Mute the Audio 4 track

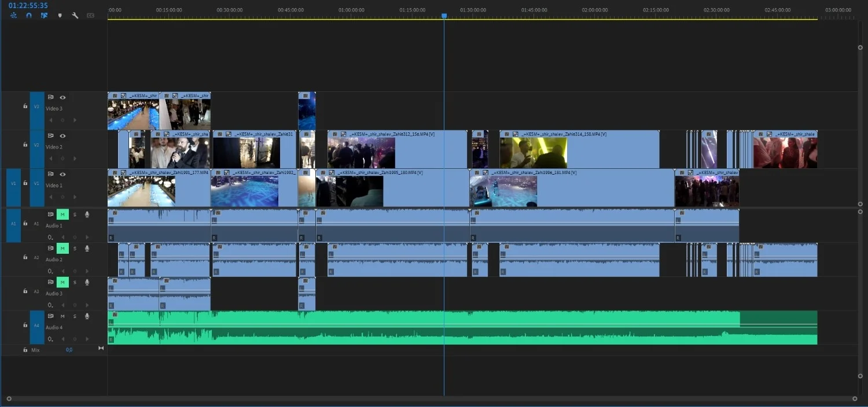pos(62,316)
